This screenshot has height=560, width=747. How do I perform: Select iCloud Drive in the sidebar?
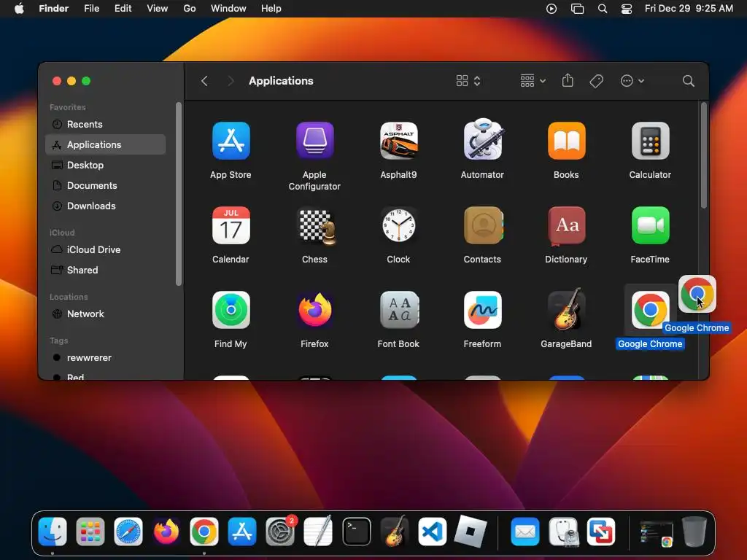click(105, 249)
